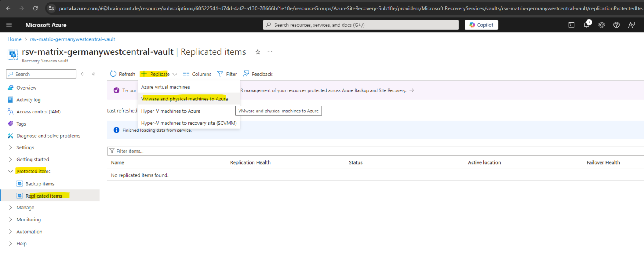Open Backup items under Protected items

(x=40, y=183)
